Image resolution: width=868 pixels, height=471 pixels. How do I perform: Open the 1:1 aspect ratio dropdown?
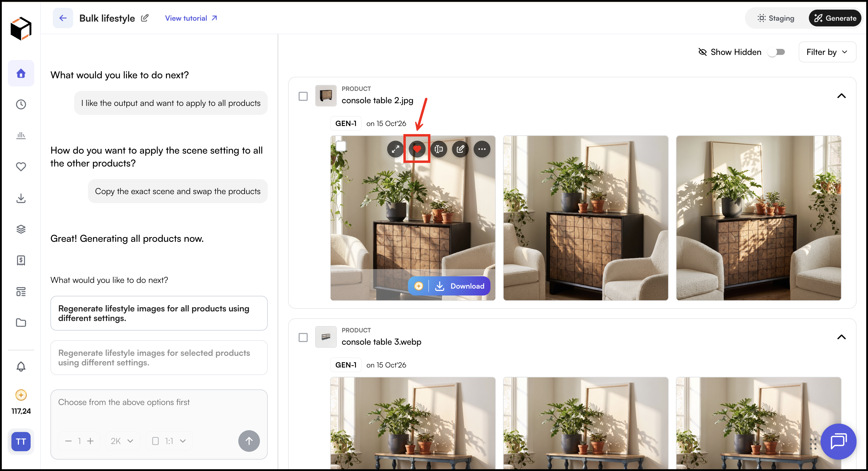coord(169,441)
